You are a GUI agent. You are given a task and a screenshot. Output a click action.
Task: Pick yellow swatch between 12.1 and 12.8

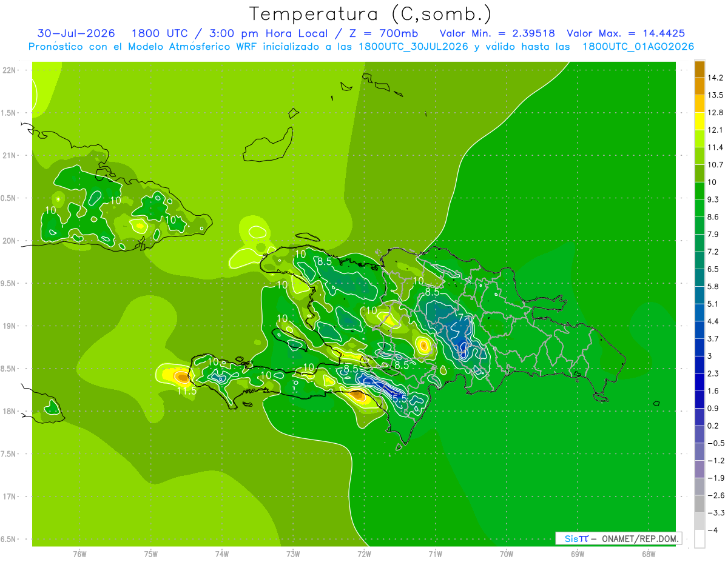point(699,121)
